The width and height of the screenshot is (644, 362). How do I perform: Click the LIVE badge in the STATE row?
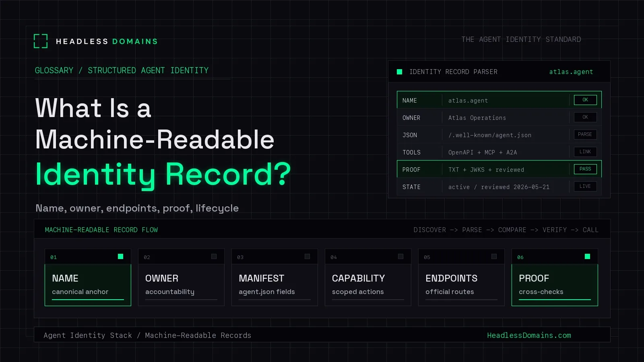(x=585, y=186)
